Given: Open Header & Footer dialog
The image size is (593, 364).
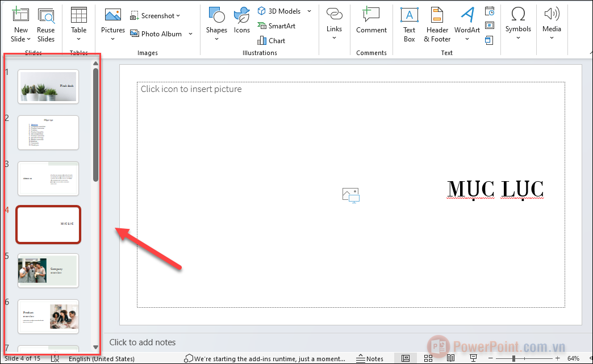Looking at the screenshot, I should [x=437, y=25].
